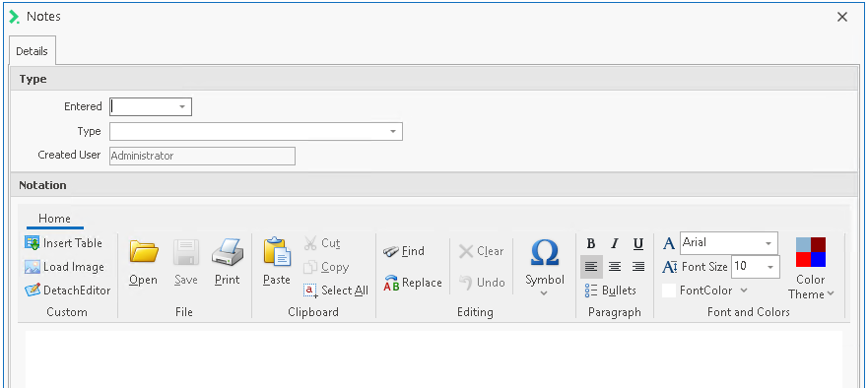The height and width of the screenshot is (388, 868).
Task: Toggle bold formatting
Action: [591, 243]
